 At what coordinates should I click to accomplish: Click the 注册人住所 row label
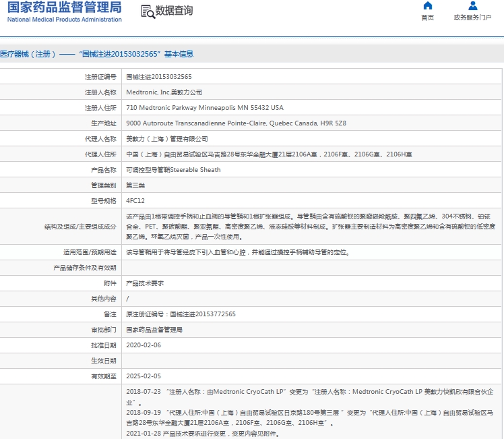(100, 108)
